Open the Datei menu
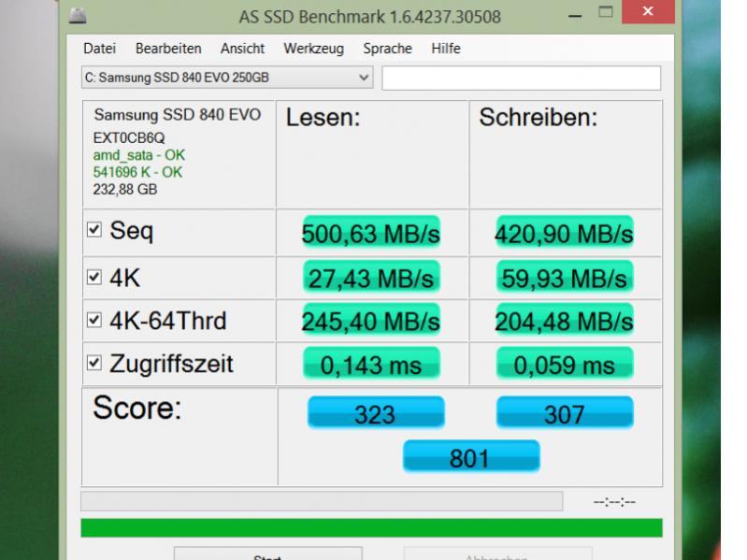This screenshot has width=747, height=560. [x=99, y=49]
